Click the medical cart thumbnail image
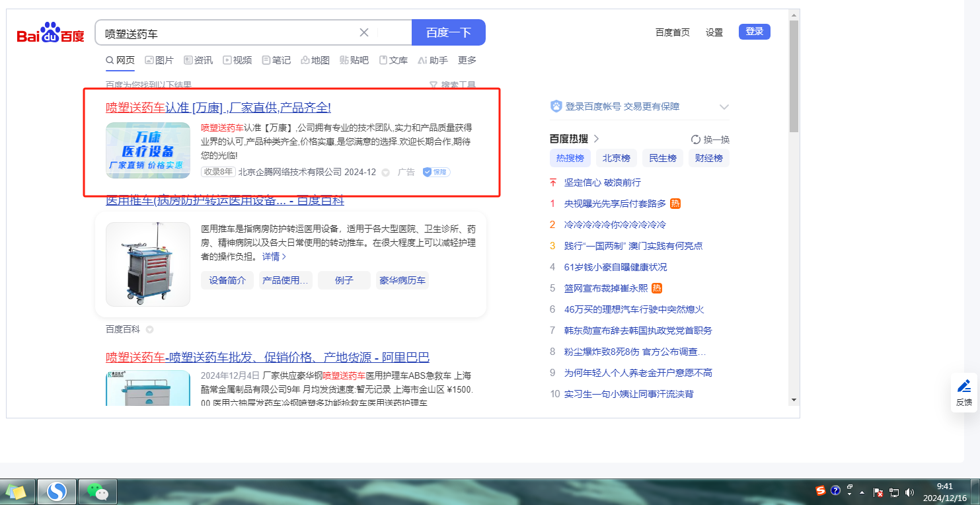Viewport: 980px width, 505px height. pyautogui.click(x=148, y=264)
